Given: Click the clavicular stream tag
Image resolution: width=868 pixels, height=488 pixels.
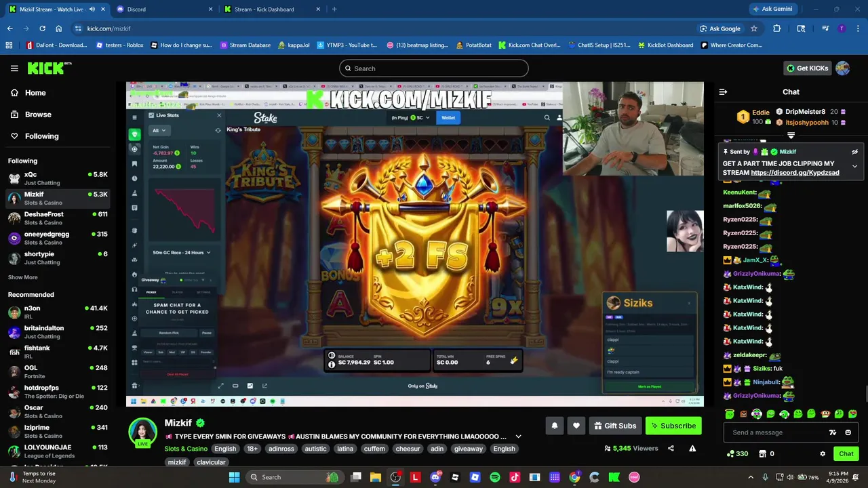Looking at the screenshot, I should tap(211, 462).
